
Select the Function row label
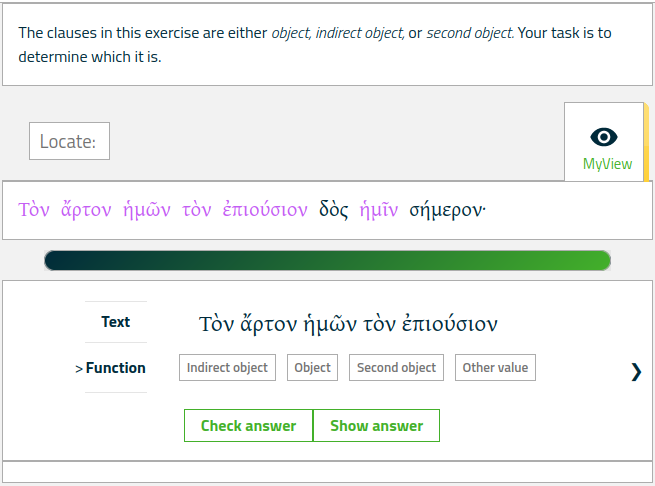(111, 368)
